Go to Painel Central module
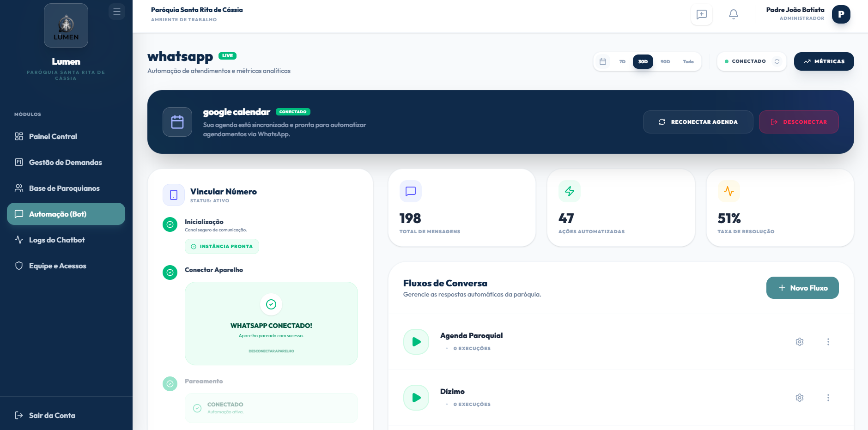Image resolution: width=868 pixels, height=430 pixels. pyautogui.click(x=53, y=136)
